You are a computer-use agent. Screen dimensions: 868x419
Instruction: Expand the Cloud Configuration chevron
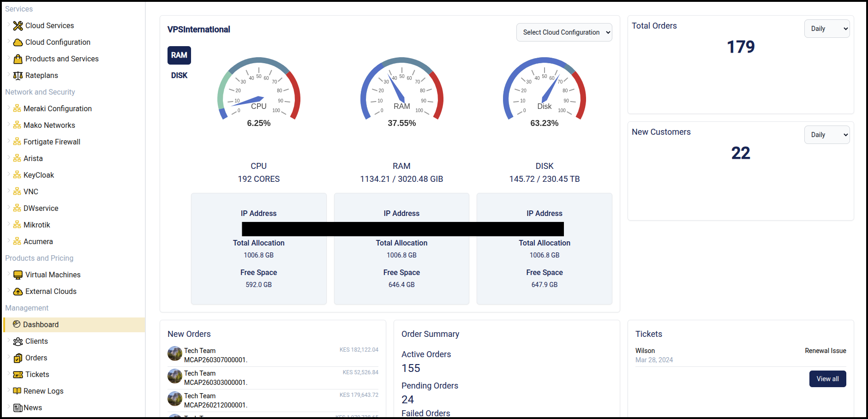point(8,42)
